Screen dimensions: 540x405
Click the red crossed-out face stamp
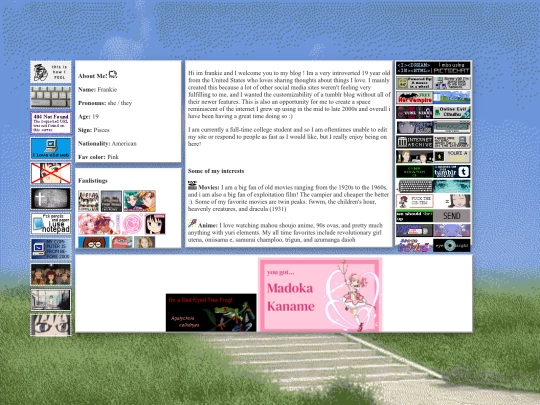pyautogui.click(x=51, y=173)
